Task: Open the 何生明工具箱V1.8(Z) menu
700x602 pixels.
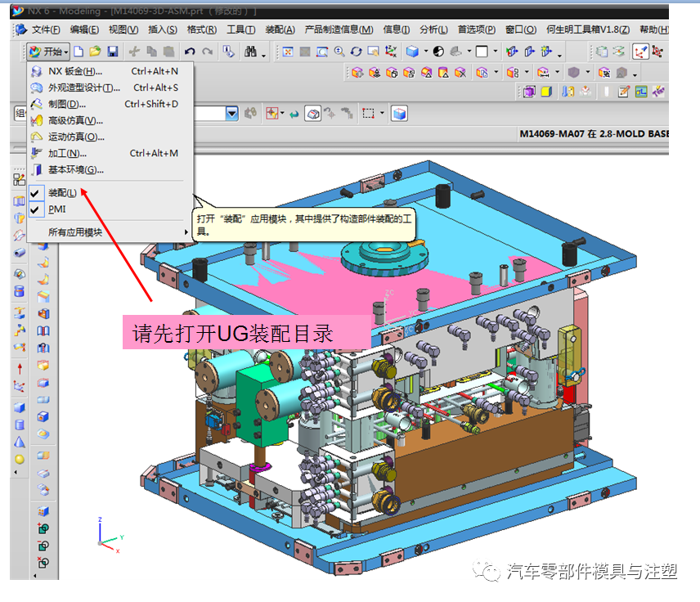Action: 588,30
